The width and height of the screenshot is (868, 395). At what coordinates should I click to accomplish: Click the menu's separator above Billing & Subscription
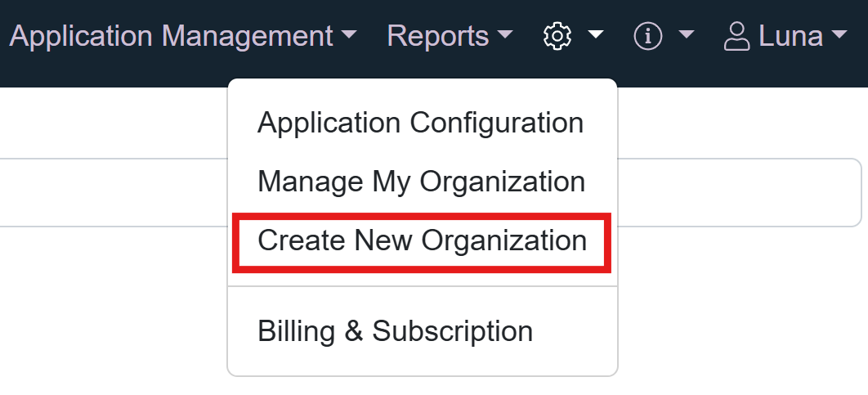coord(422,286)
